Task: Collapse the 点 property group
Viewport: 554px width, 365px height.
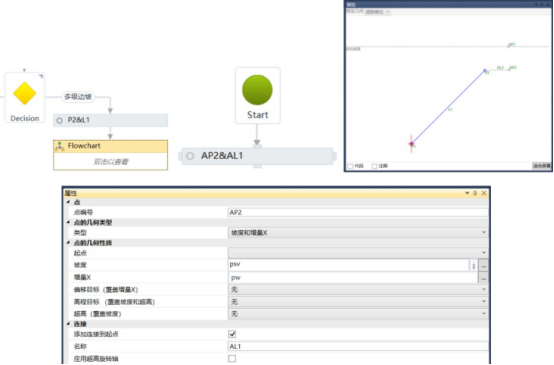Action: [69, 202]
